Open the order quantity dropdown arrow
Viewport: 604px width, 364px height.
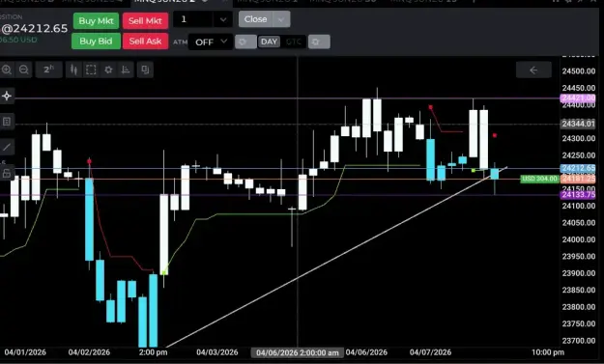[x=222, y=19]
